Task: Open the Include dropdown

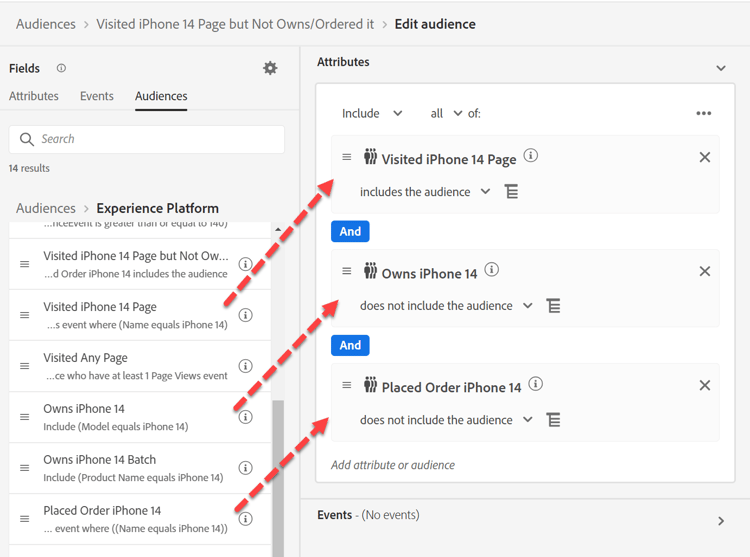Action: (x=372, y=113)
